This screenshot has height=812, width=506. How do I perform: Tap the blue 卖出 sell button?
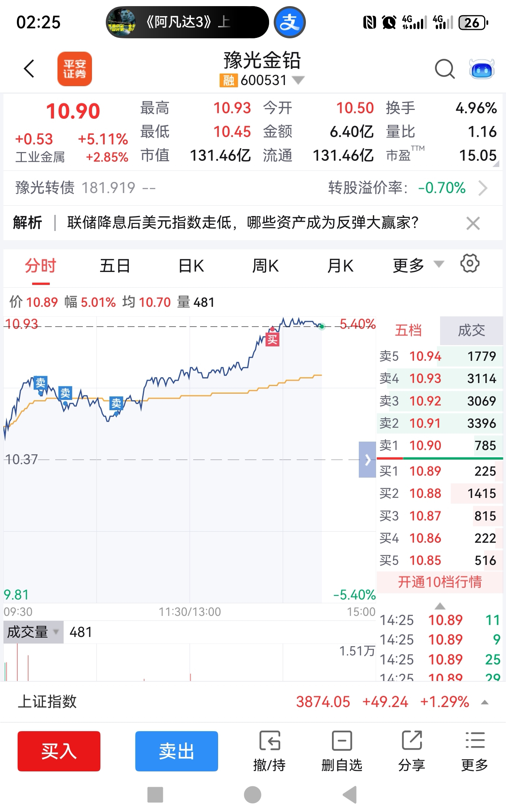tap(177, 751)
